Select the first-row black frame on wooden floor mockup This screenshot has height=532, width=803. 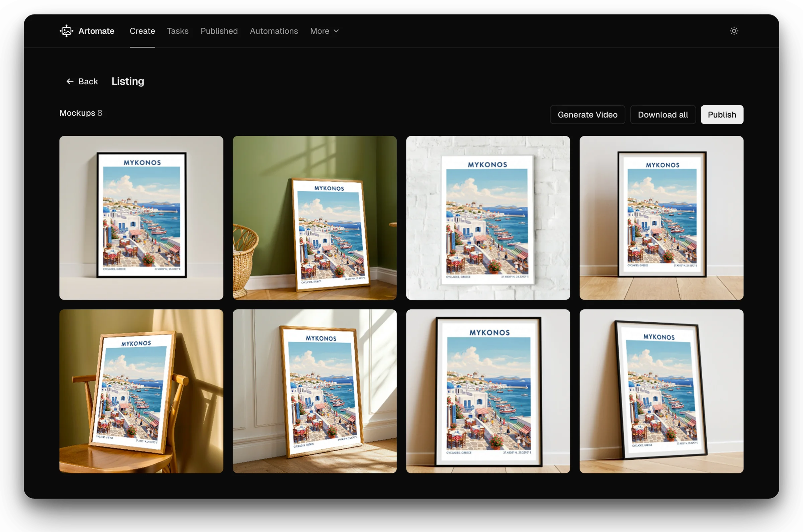(661, 218)
